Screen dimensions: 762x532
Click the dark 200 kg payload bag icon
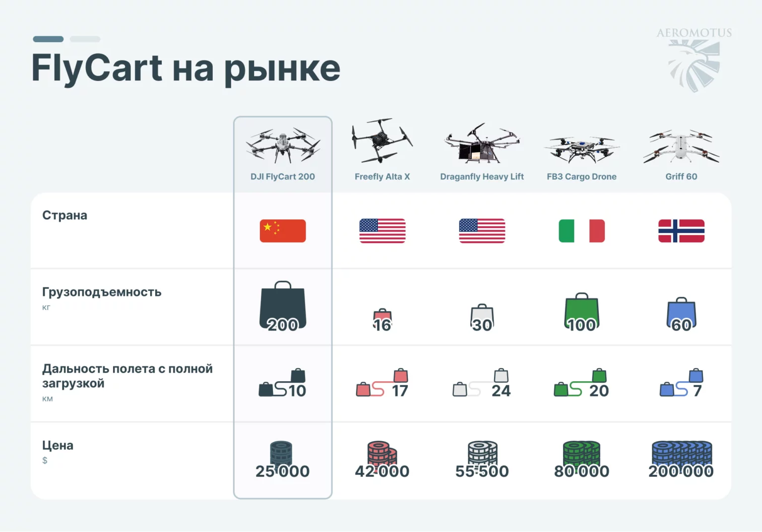pos(283,305)
